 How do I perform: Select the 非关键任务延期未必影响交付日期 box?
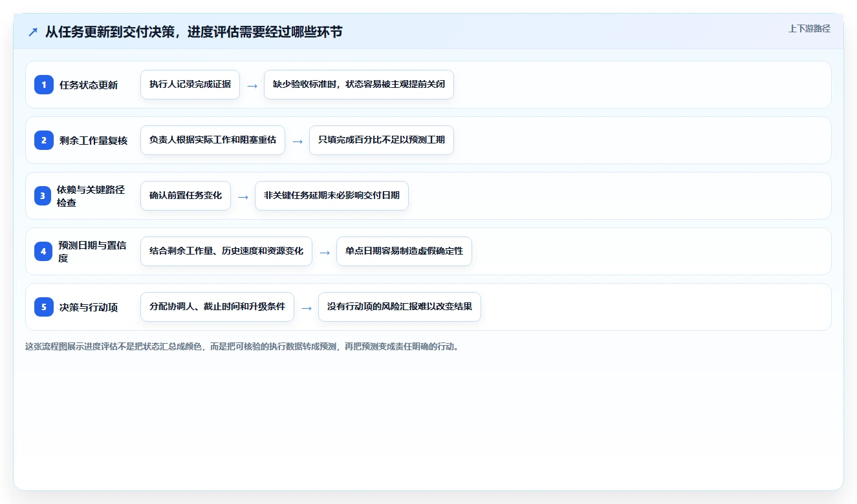[x=332, y=196]
